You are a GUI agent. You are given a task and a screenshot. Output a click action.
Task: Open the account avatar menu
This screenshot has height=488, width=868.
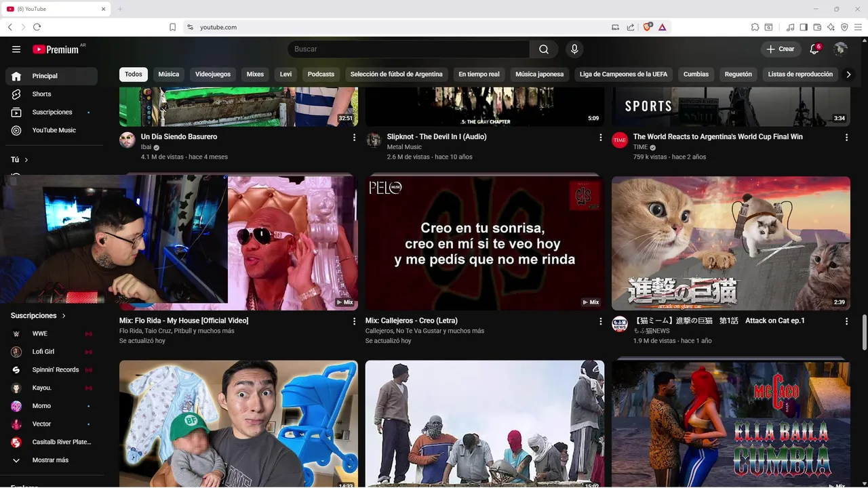click(x=840, y=49)
